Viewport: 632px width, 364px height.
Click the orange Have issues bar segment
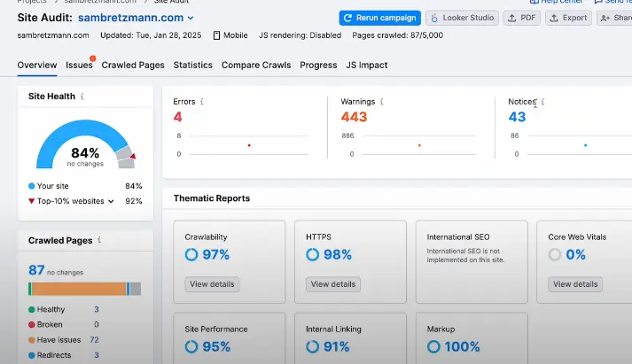pos(79,289)
